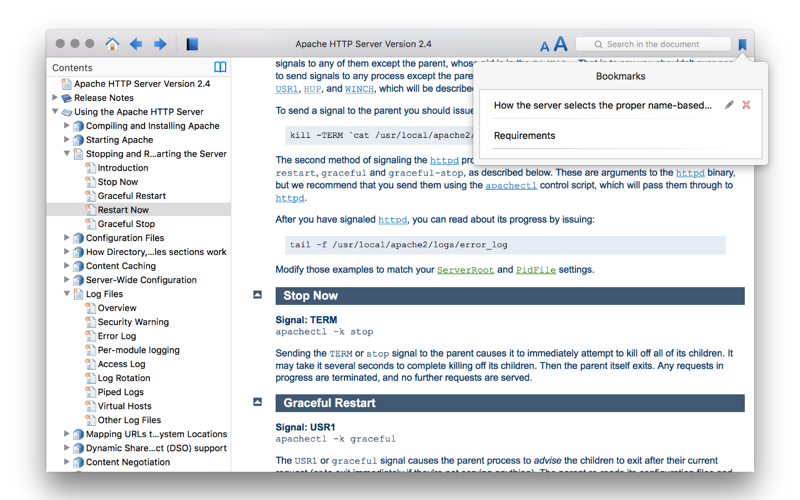The height and width of the screenshot is (500, 800).
Task: Follow httpd link after 'After you have signaled'
Action: [x=392, y=220]
